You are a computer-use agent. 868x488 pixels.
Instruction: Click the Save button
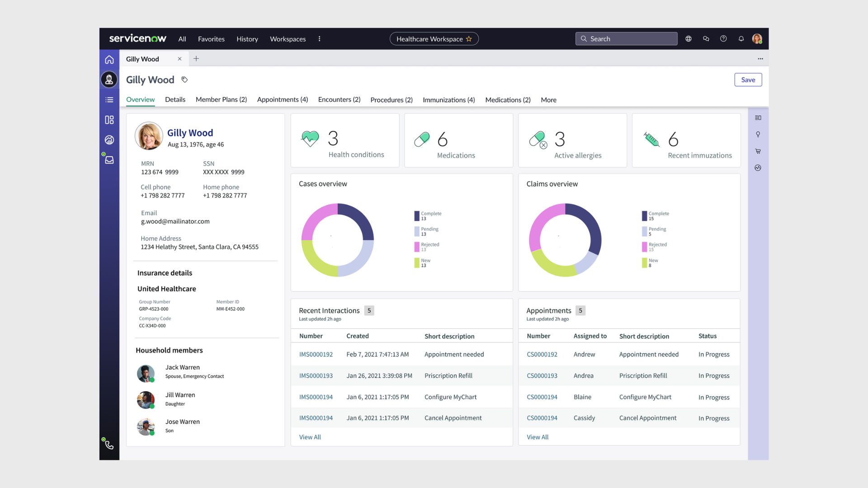[748, 80]
